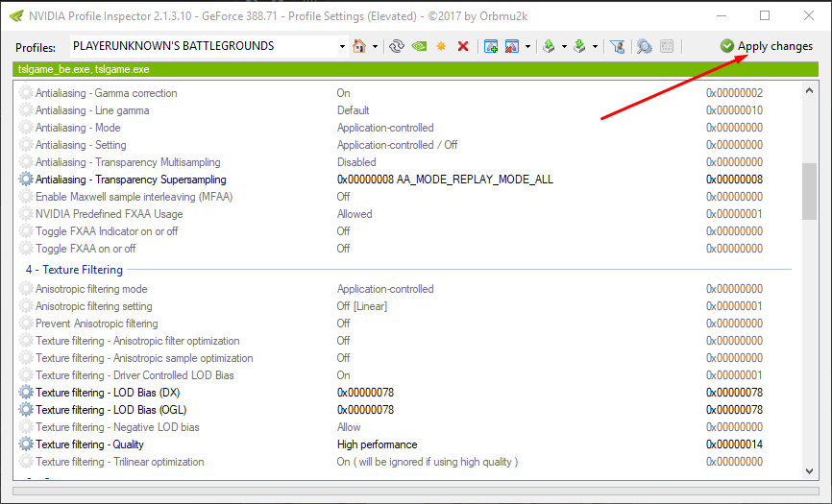Open the export profiles dropdown arrow
This screenshot has height=504, width=832.
tap(564, 46)
